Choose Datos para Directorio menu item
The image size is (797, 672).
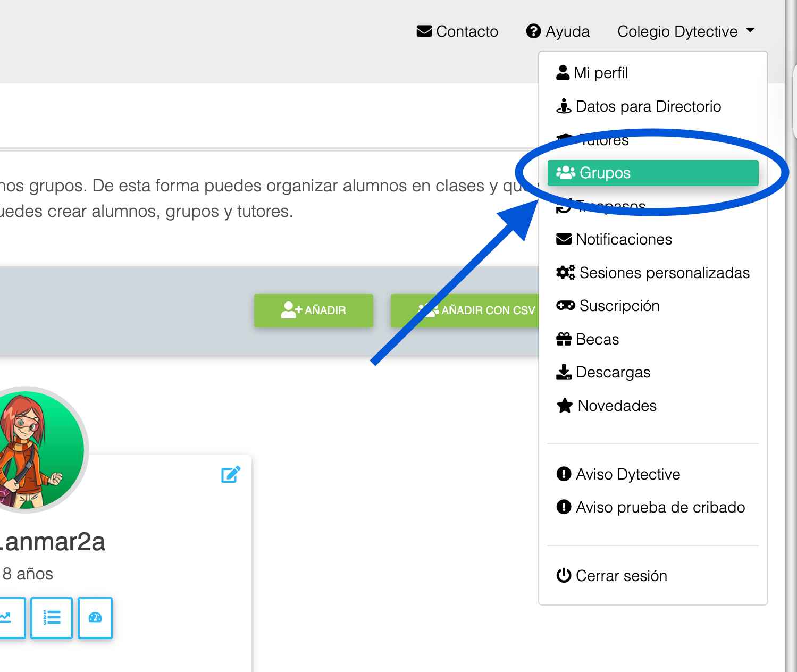653,106
